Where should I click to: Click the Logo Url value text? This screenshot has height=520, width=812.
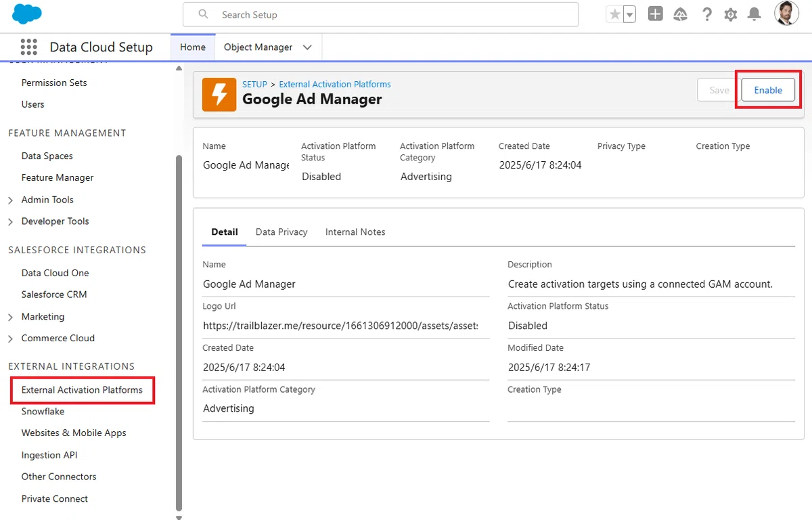[x=340, y=326]
